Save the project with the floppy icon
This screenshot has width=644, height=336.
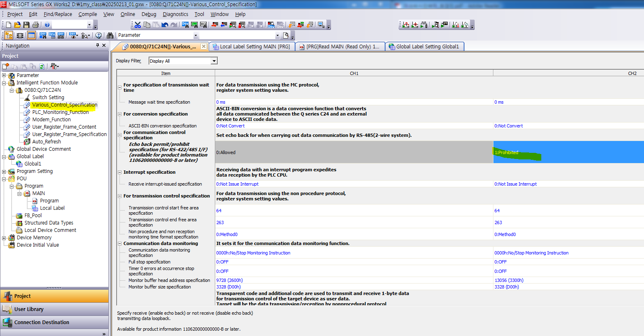pos(26,25)
